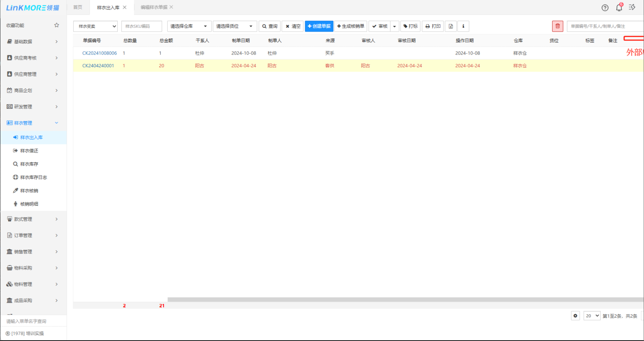This screenshot has width=644, height=341.
Task: Switch to the 首页 tab
Action: (x=78, y=7)
